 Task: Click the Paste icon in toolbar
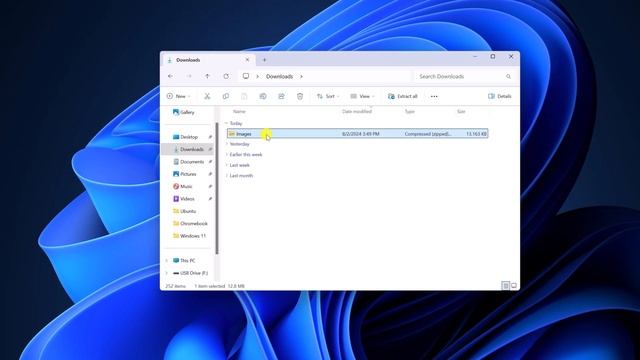(x=244, y=96)
